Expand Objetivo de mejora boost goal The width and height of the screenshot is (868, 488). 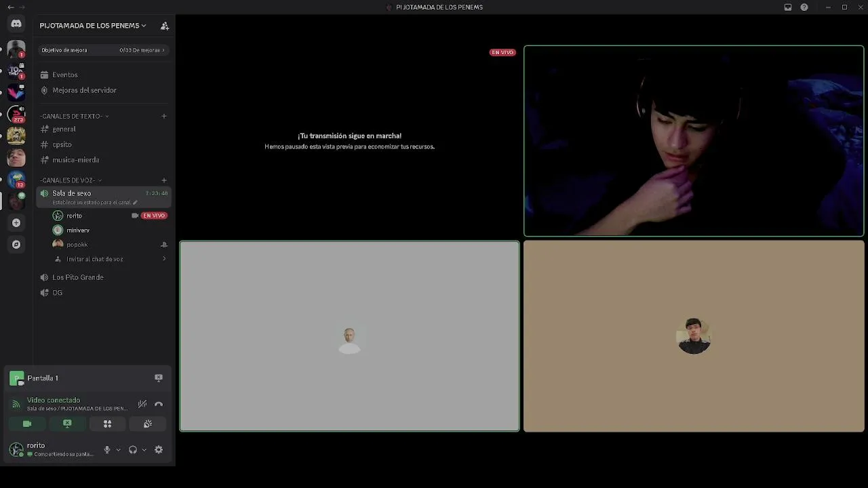[x=103, y=50]
